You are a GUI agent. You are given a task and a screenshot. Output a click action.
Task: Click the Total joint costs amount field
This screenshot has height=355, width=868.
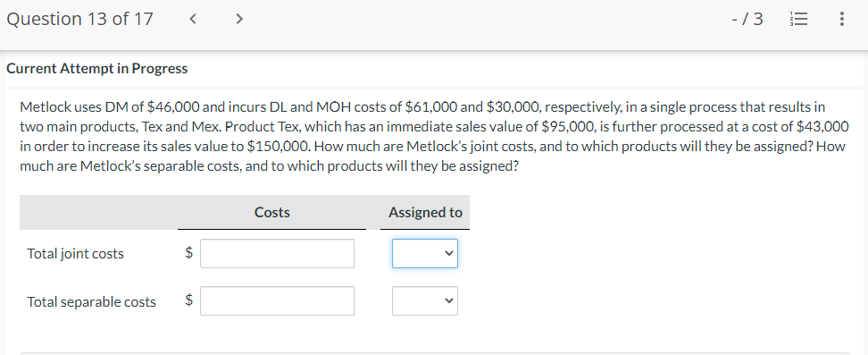278,253
